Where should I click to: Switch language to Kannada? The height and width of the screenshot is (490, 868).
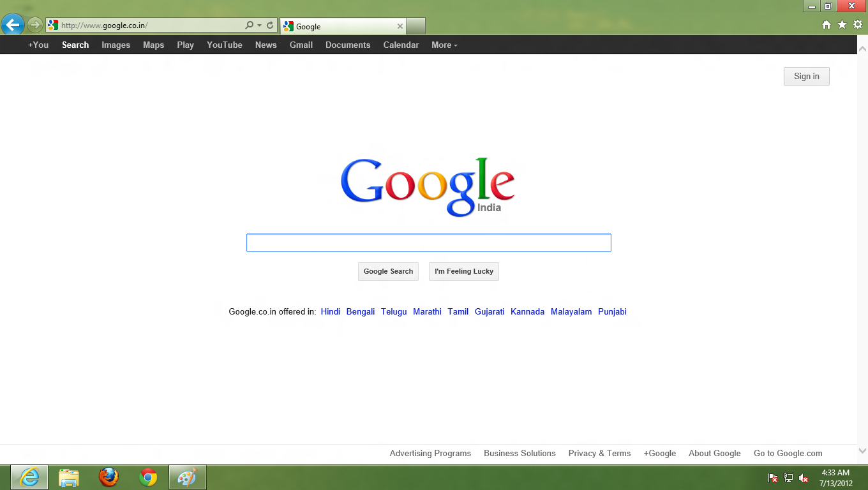528,311
